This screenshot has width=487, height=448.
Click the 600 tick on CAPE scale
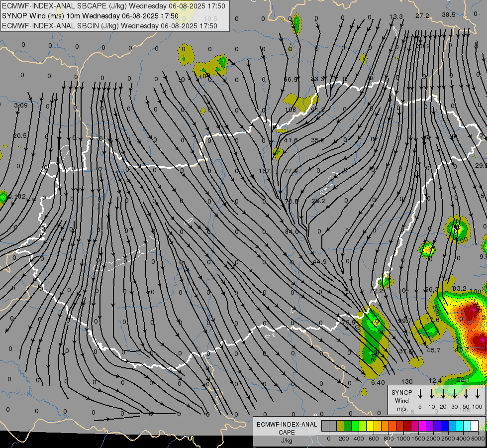(374, 439)
